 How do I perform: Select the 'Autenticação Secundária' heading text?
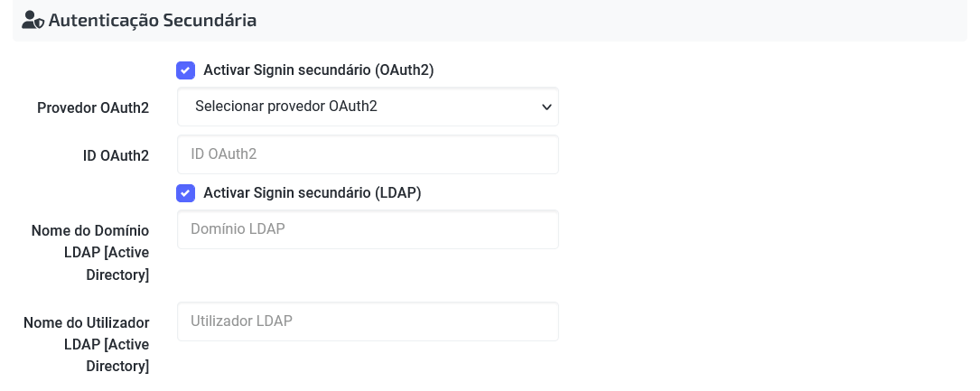153,20
